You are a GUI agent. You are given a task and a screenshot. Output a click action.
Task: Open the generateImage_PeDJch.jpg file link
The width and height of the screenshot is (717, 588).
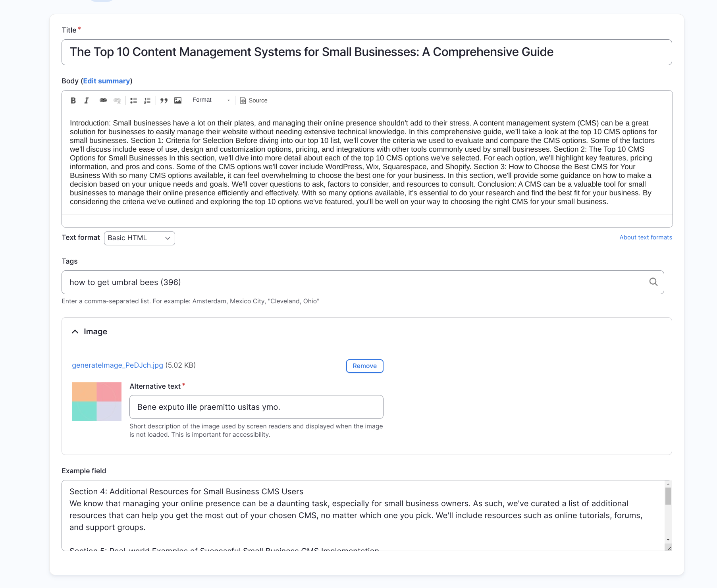click(118, 365)
